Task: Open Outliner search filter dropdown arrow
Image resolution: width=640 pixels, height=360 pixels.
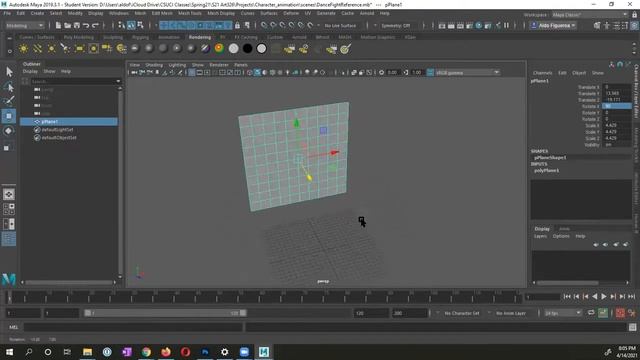Action: tap(118, 81)
